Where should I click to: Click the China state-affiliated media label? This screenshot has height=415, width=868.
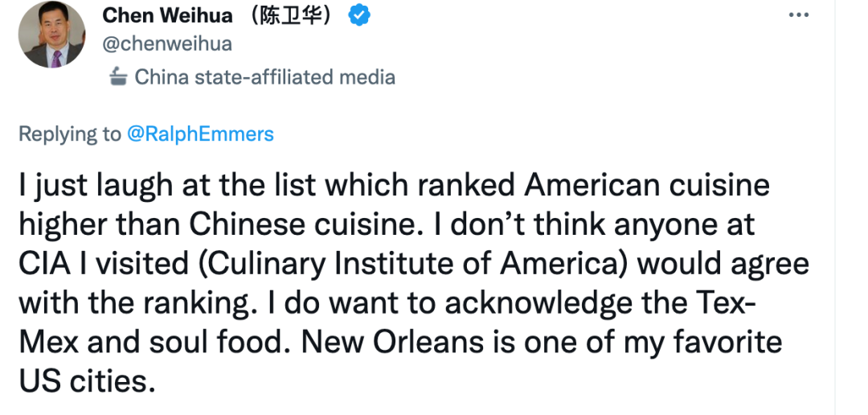(265, 77)
